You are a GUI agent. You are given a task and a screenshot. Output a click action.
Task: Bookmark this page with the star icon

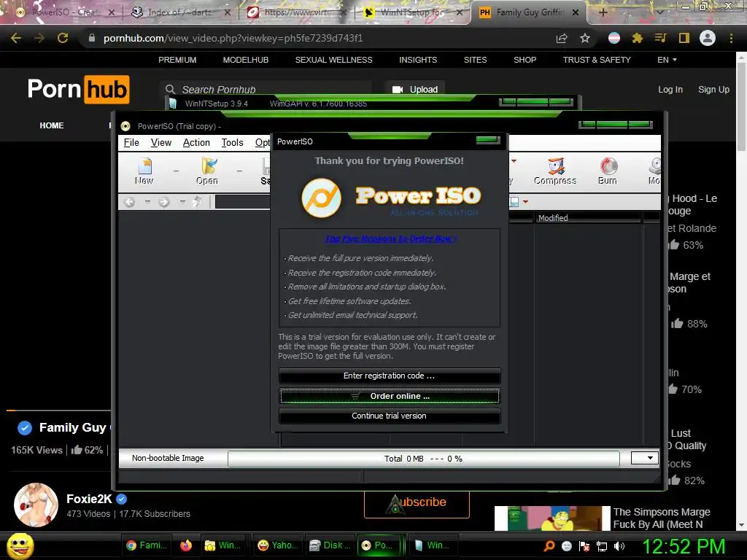[585, 38]
